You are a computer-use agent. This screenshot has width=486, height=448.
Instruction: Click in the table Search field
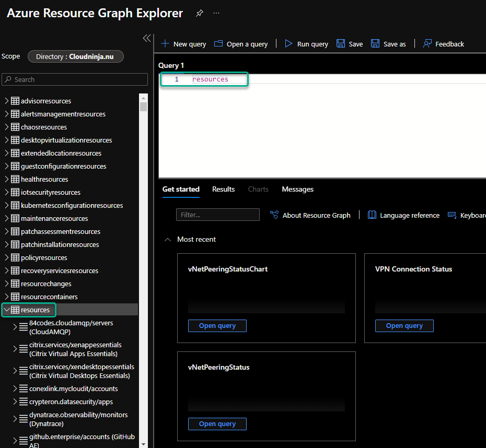(x=75, y=79)
